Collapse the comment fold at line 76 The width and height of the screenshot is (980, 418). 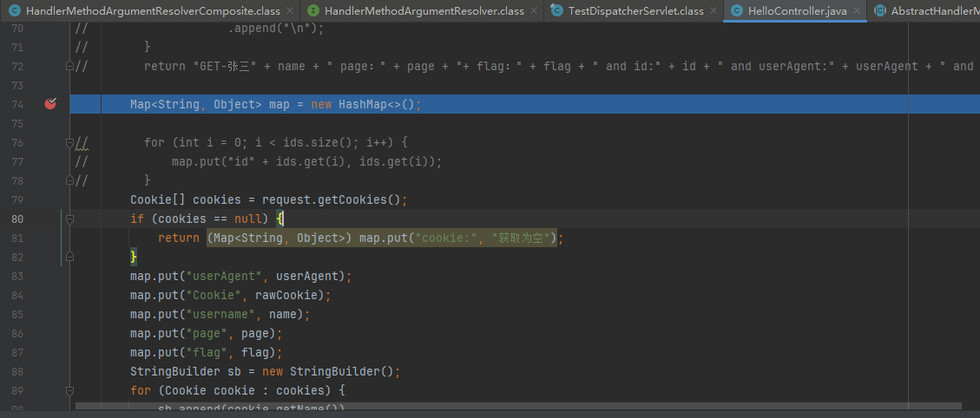click(x=70, y=142)
